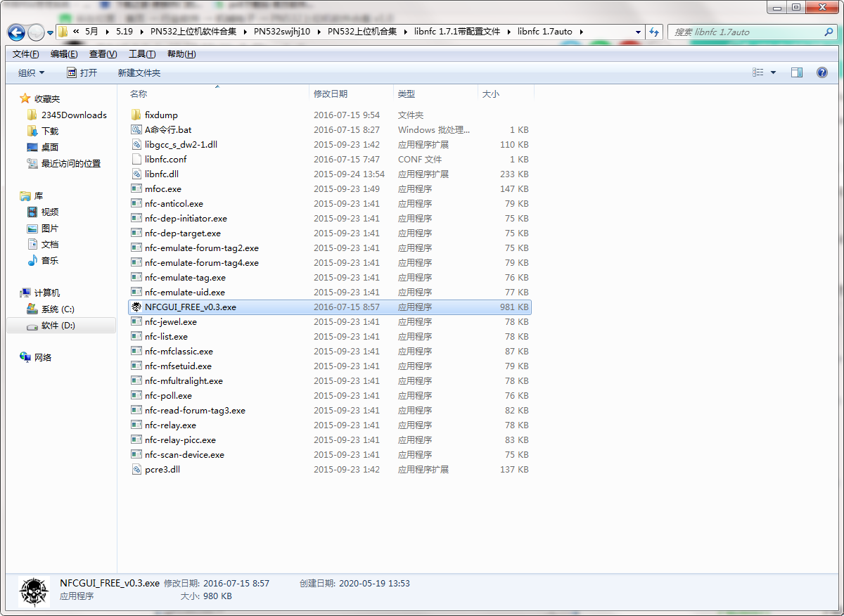The image size is (844, 616).
Task: Click the 新建文件夹 button
Action: pos(139,72)
